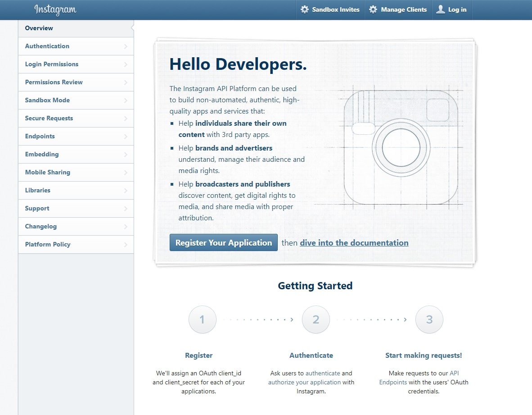Open the Sandbox Mode sidebar item
The height and width of the screenshot is (415, 532).
(47, 100)
